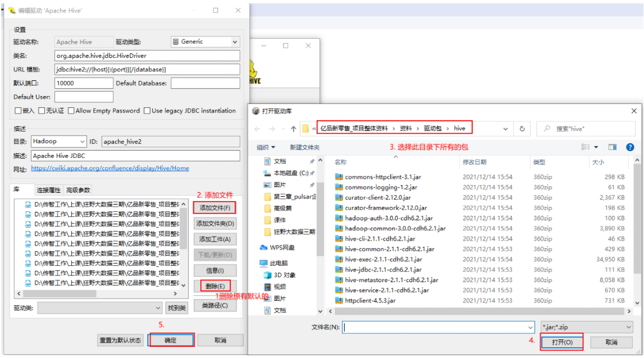Viewport: 644px width, 358px height.
Task: Focus the URL 模板 input field
Action: [x=147, y=70]
